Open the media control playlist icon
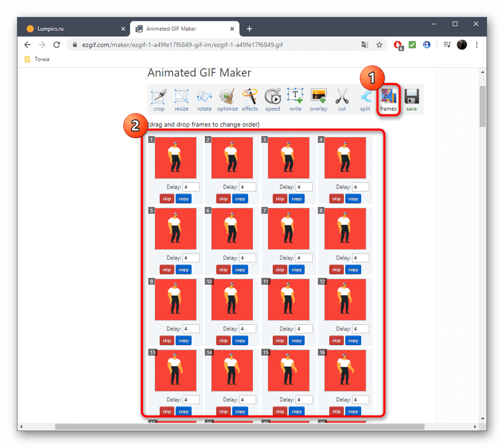Viewport: 504px width, 448px height. [x=447, y=45]
